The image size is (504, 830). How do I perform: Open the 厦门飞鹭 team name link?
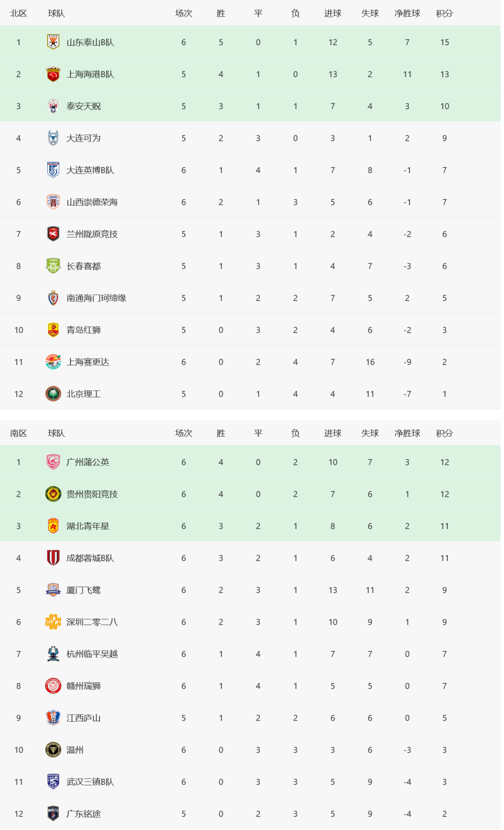(83, 590)
